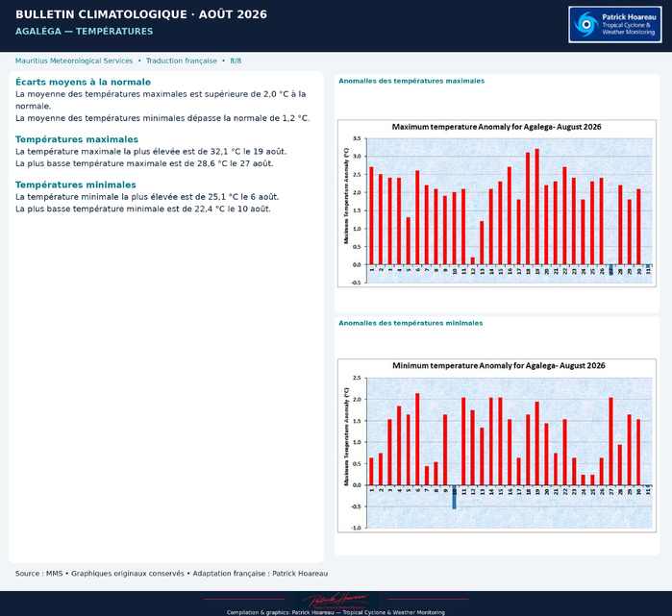Click the day 1 bar in maximum chart

coord(372,216)
